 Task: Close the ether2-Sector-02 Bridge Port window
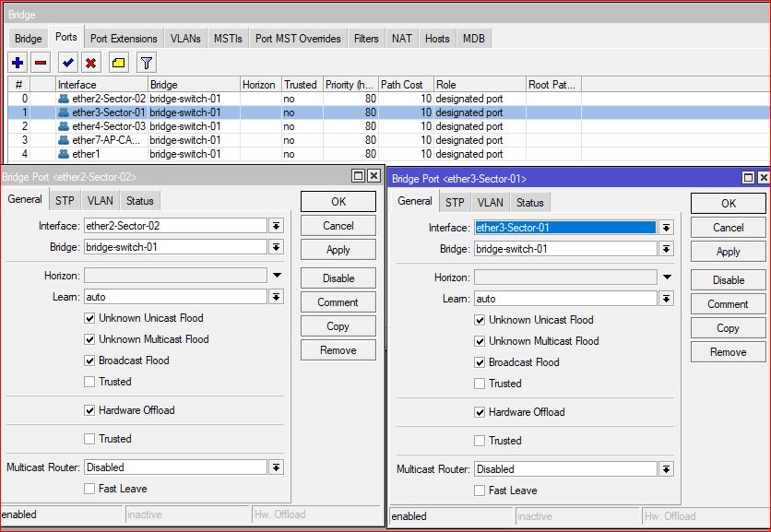click(x=374, y=175)
